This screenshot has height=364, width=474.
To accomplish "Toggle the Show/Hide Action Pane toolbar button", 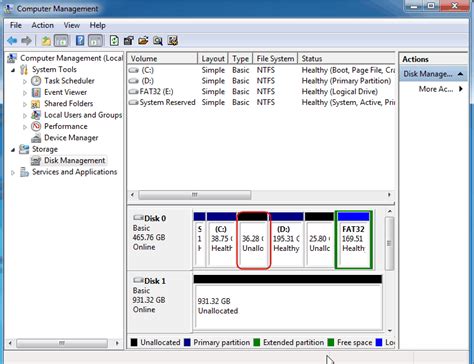I will pyautogui.click(x=96, y=41).
